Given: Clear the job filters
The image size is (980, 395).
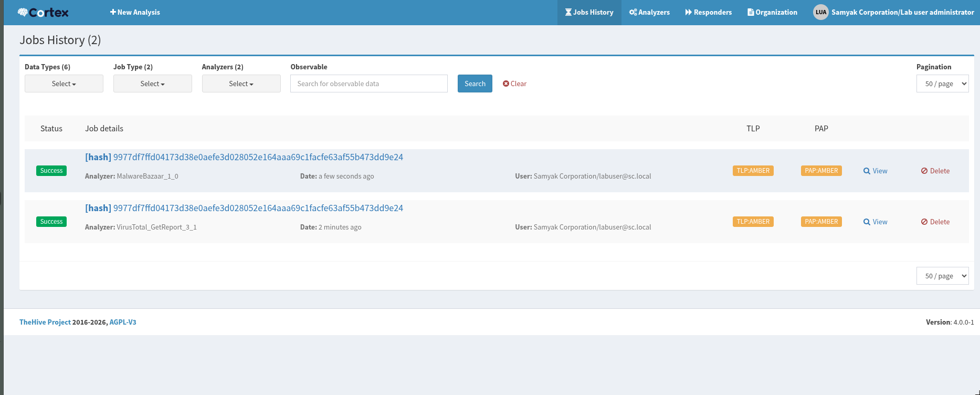Looking at the screenshot, I should (514, 84).
